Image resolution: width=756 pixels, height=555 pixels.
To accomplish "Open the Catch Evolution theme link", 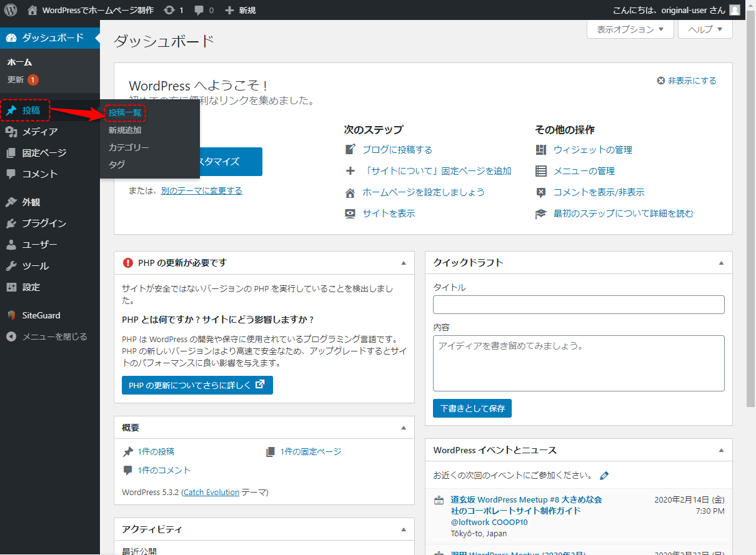I will click(212, 493).
